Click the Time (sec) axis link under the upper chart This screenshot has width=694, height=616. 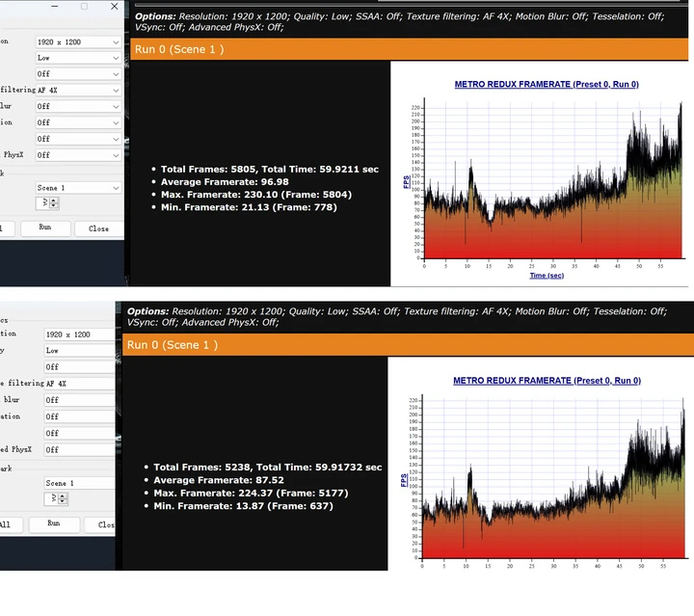[547, 276]
